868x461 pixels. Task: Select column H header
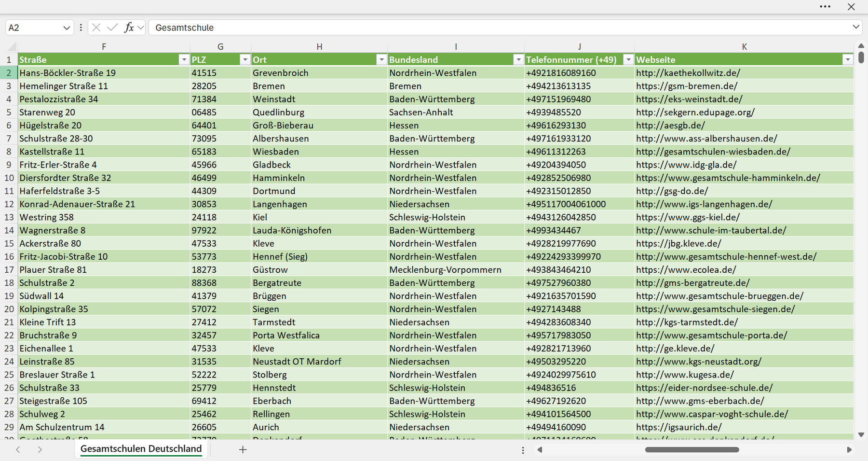pyautogui.click(x=319, y=47)
